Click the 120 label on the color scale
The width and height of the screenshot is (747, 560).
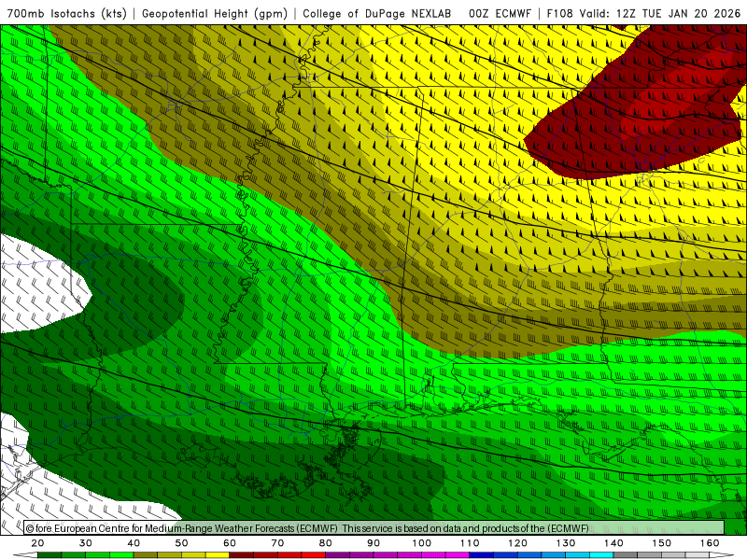[x=518, y=543]
